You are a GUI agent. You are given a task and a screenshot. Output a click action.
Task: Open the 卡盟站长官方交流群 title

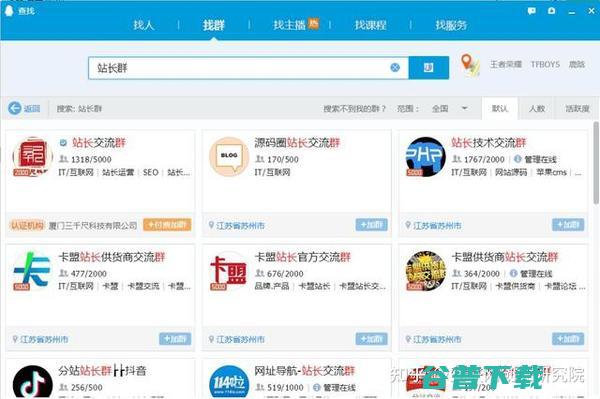point(303,257)
